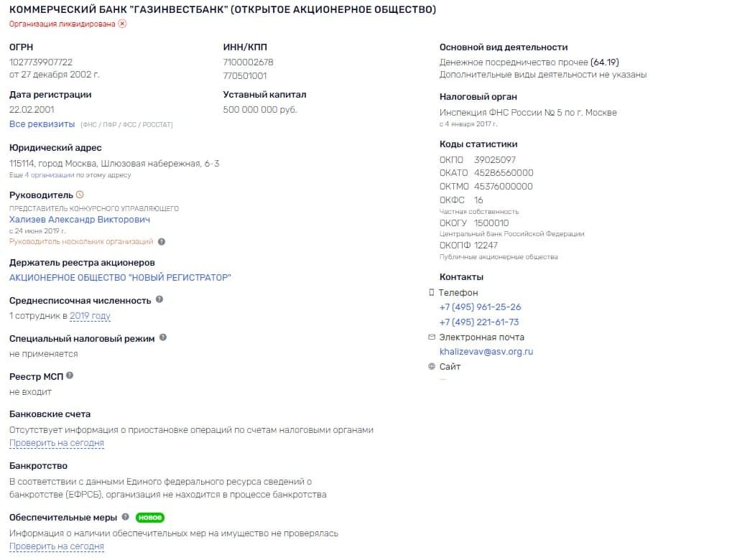732x560 pixels.
Task: Click help icon beside Специальный налоговый режим
Action: 163,337
